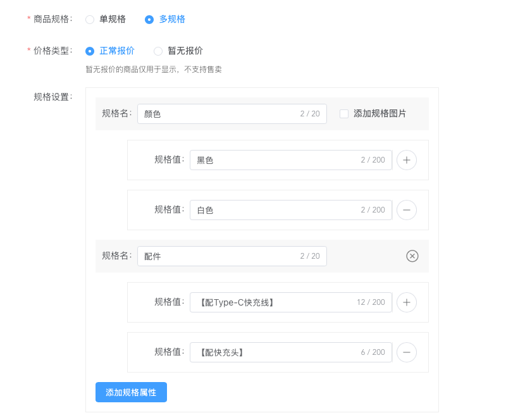Remove 【配快充头】 value using minus icon

coord(407,352)
